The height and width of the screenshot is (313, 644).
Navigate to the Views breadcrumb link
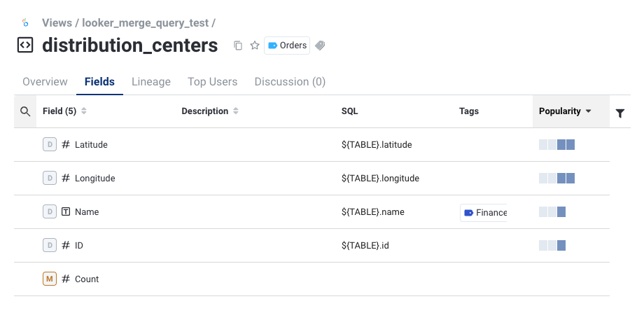(x=57, y=23)
